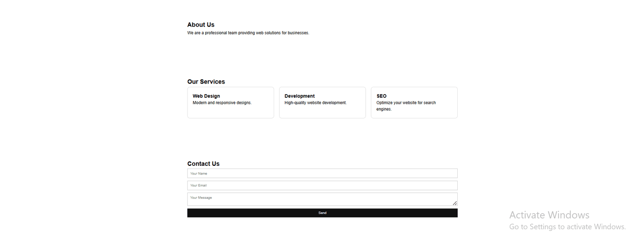Image resolution: width=644 pixels, height=236 pixels.
Task: Click the Your Name input field
Action: click(322, 173)
